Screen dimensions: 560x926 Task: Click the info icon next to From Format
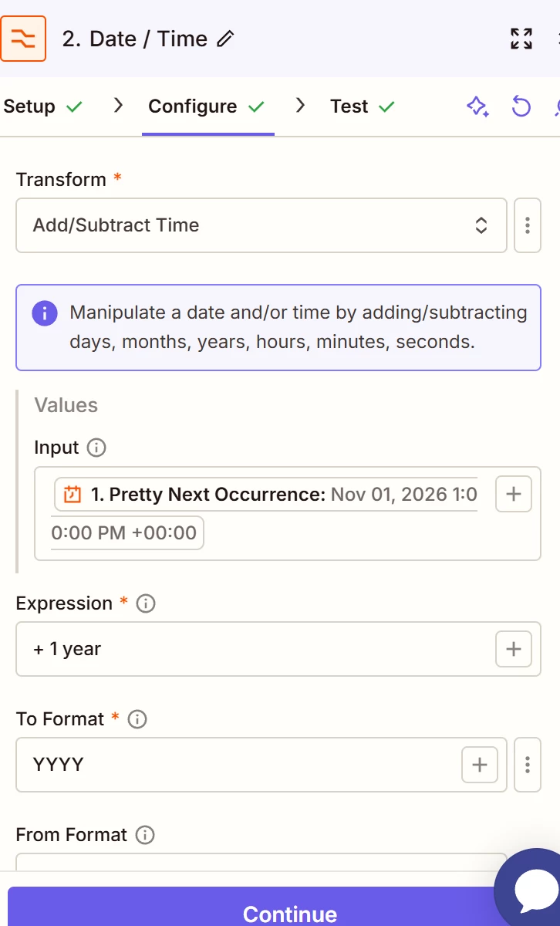(x=144, y=835)
